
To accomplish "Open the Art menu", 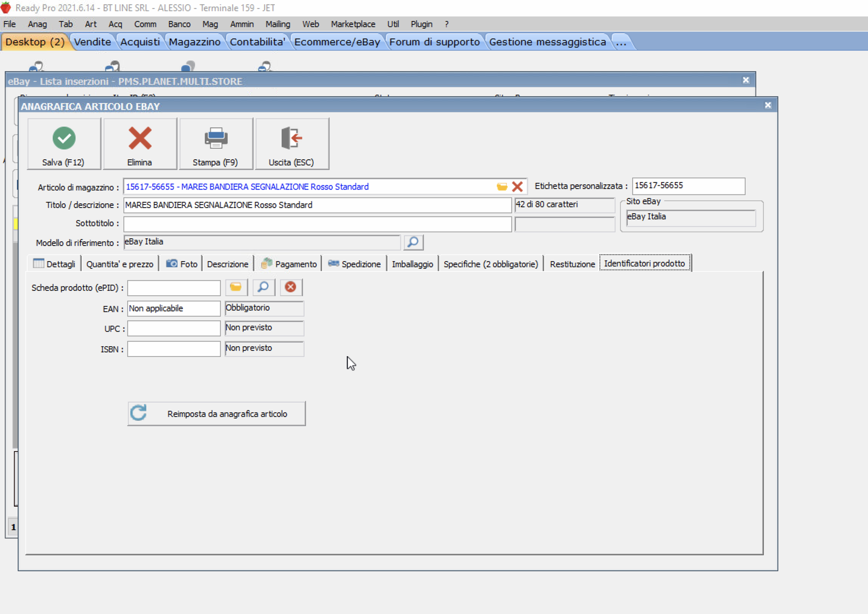I will tap(91, 24).
